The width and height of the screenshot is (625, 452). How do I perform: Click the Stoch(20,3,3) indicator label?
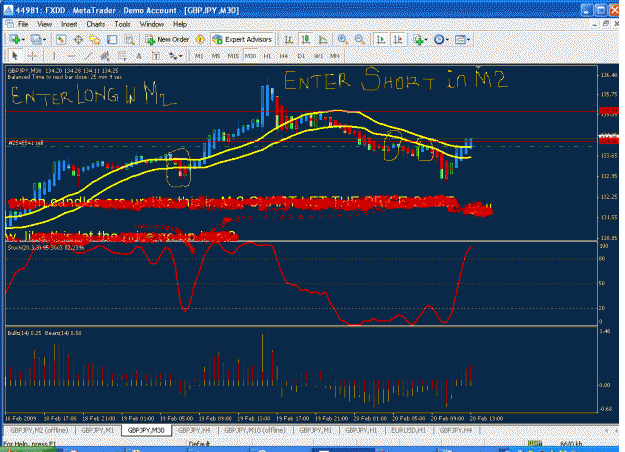46,248
